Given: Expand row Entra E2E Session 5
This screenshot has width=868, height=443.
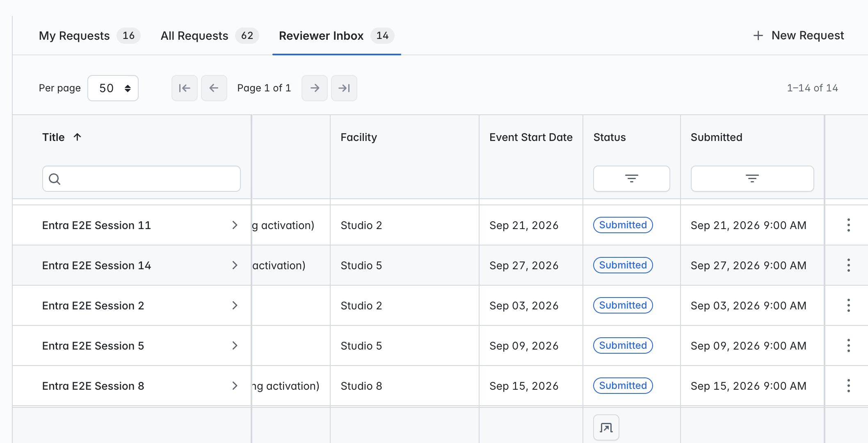Looking at the screenshot, I should coord(235,345).
